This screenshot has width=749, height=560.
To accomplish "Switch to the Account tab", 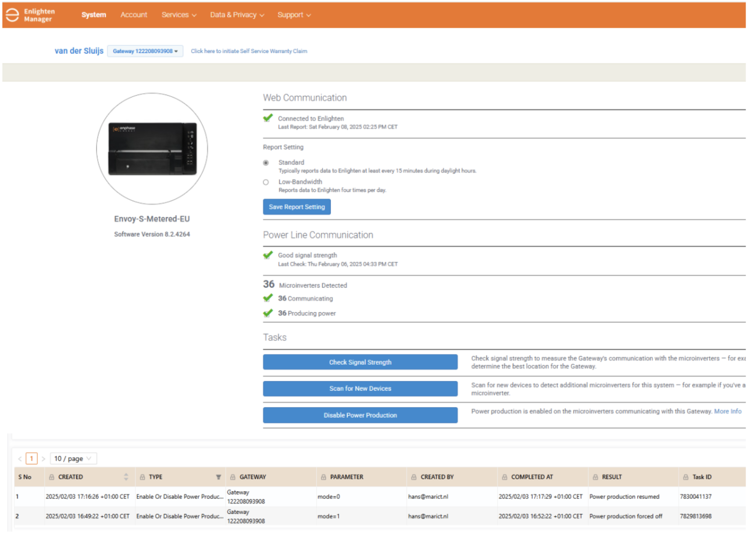I will (x=134, y=15).
